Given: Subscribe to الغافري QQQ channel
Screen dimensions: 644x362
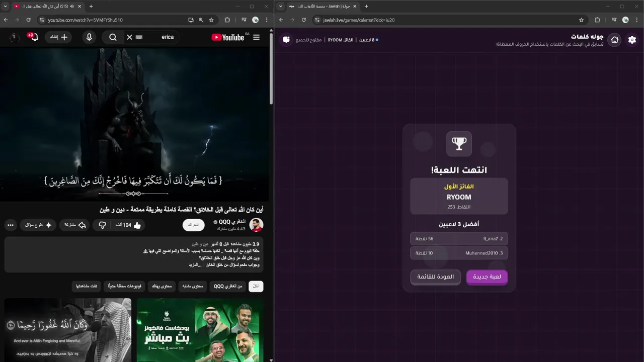Looking at the screenshot, I should click(x=193, y=225).
